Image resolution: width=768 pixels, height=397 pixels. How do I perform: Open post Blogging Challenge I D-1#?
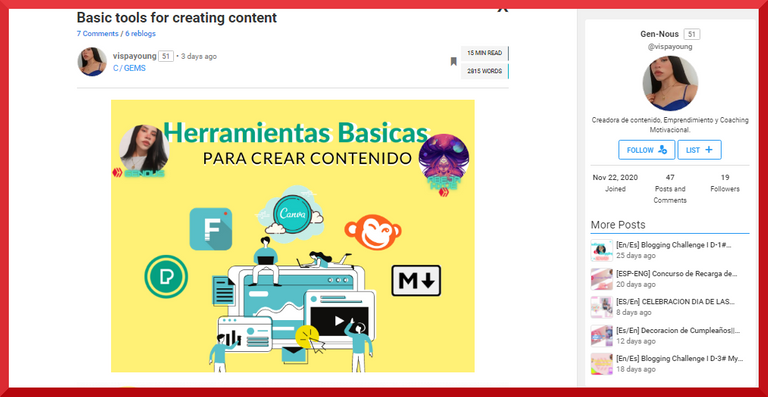pos(673,245)
